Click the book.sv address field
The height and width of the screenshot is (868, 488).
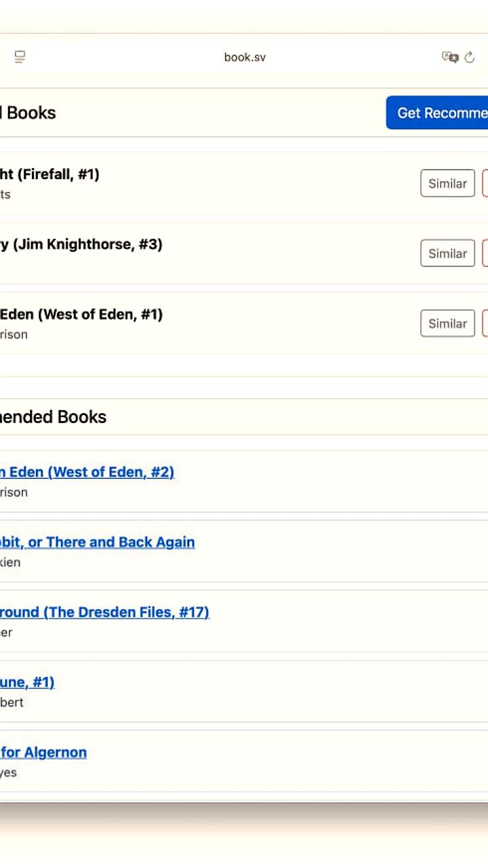(x=245, y=57)
